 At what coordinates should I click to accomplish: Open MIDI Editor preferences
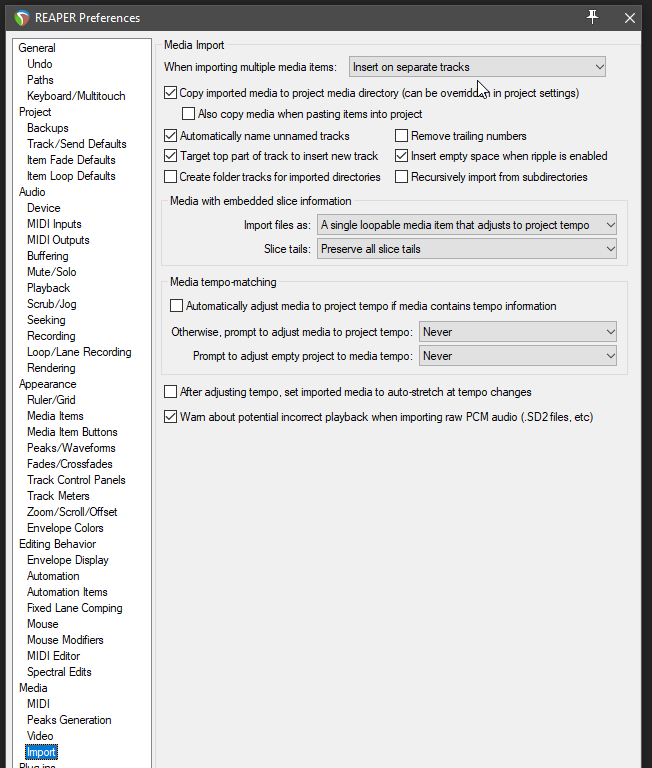pos(53,656)
